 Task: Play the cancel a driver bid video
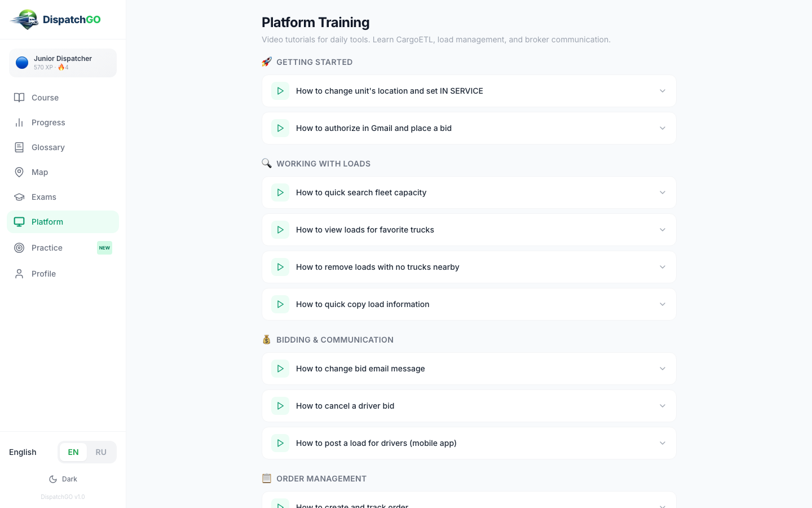click(280, 406)
